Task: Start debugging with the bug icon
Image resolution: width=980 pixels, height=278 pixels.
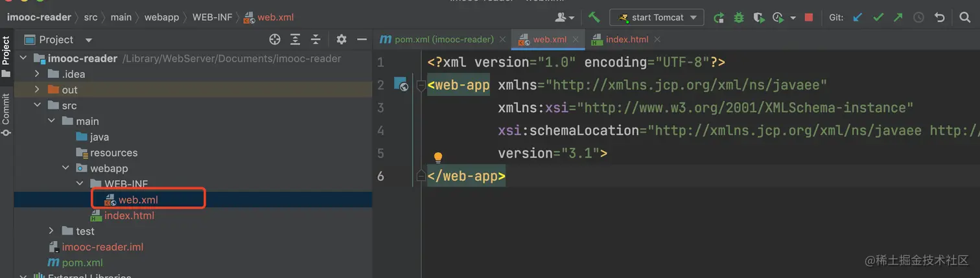Action: coord(738,17)
